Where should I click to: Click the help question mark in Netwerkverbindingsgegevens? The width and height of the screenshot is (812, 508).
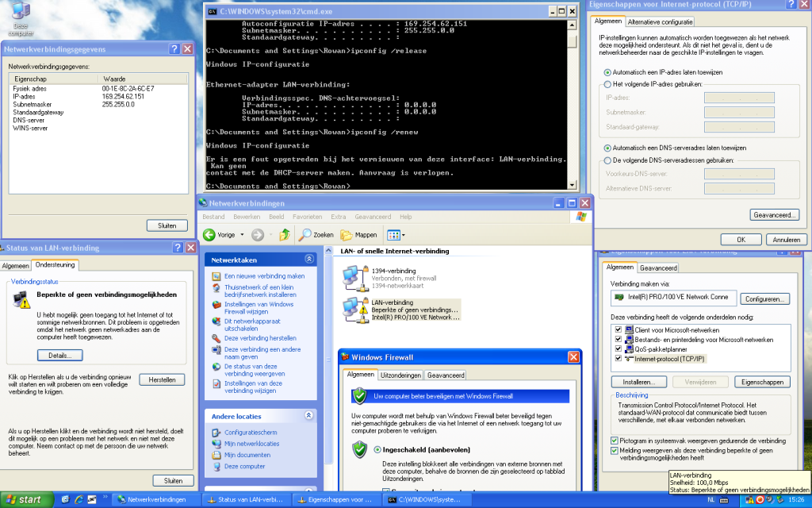174,48
